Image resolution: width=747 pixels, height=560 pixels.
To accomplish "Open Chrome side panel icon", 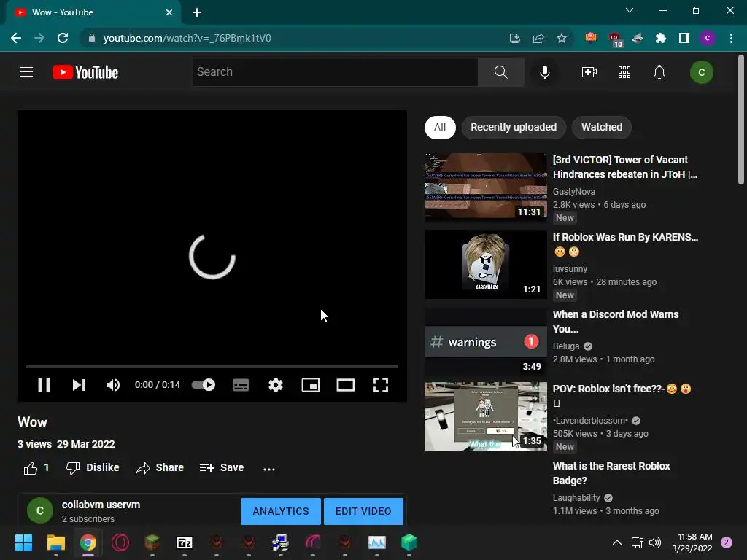I will [x=684, y=38].
